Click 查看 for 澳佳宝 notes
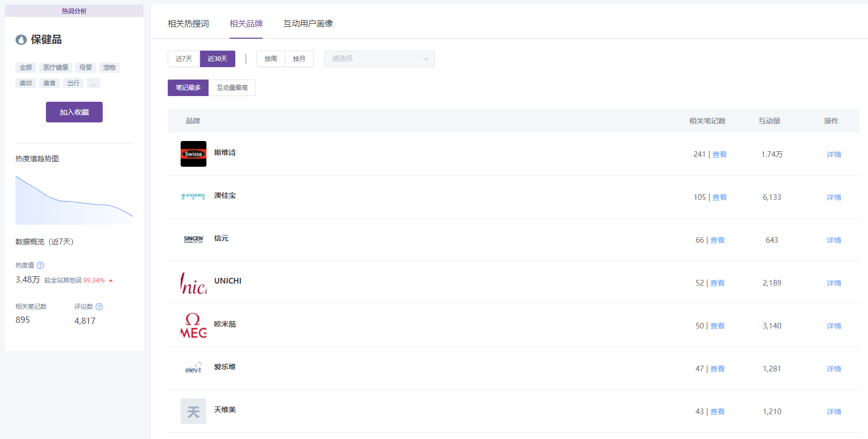 [x=719, y=197]
